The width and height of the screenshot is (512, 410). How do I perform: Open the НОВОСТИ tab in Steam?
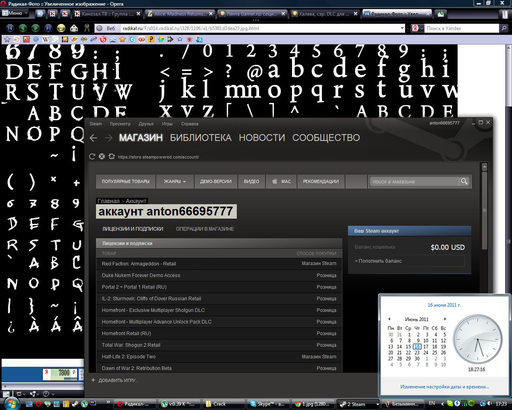point(262,138)
